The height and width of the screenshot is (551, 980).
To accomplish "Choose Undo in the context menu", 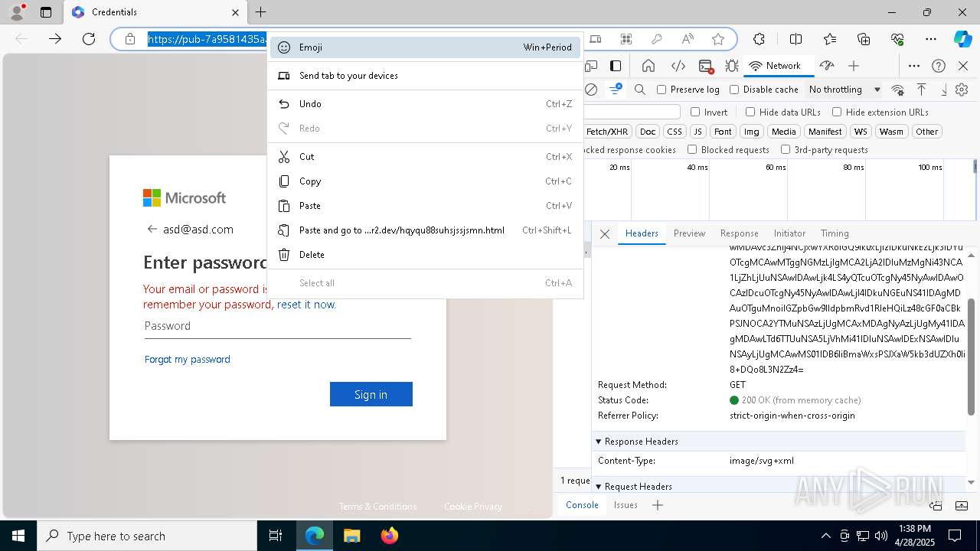I will (x=425, y=104).
